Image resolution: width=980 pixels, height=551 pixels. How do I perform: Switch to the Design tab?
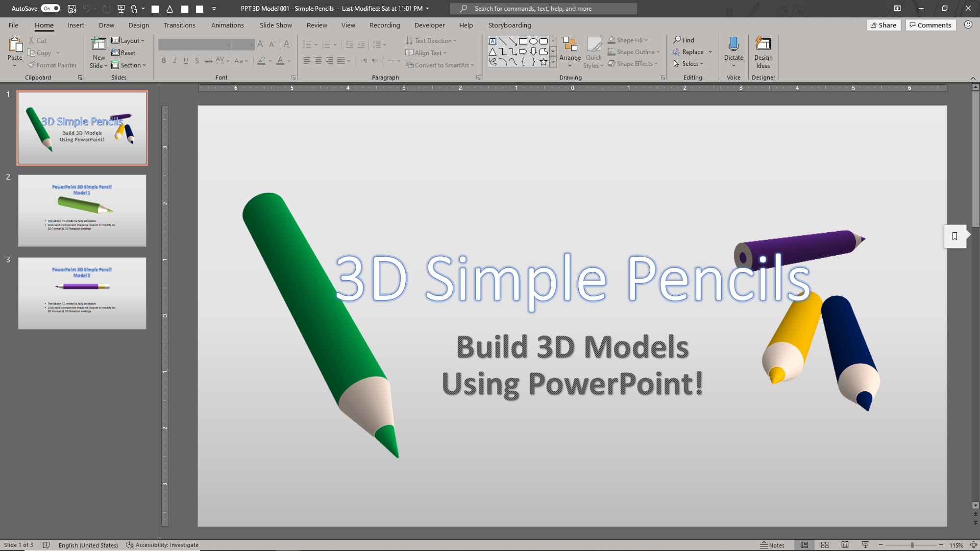[x=138, y=25]
